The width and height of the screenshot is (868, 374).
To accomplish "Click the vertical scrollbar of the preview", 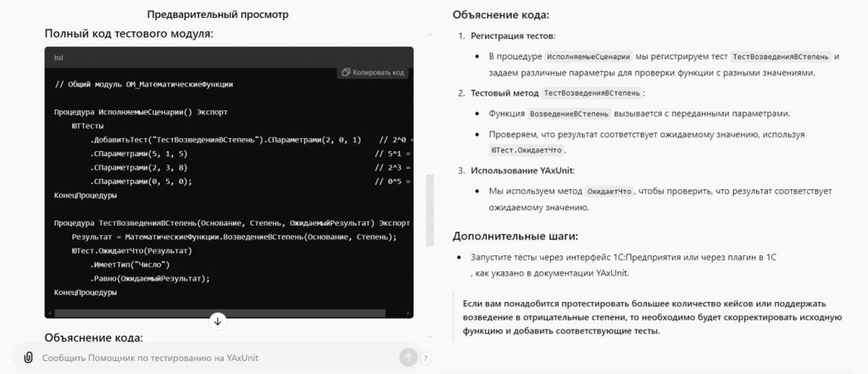I will pos(430,210).
